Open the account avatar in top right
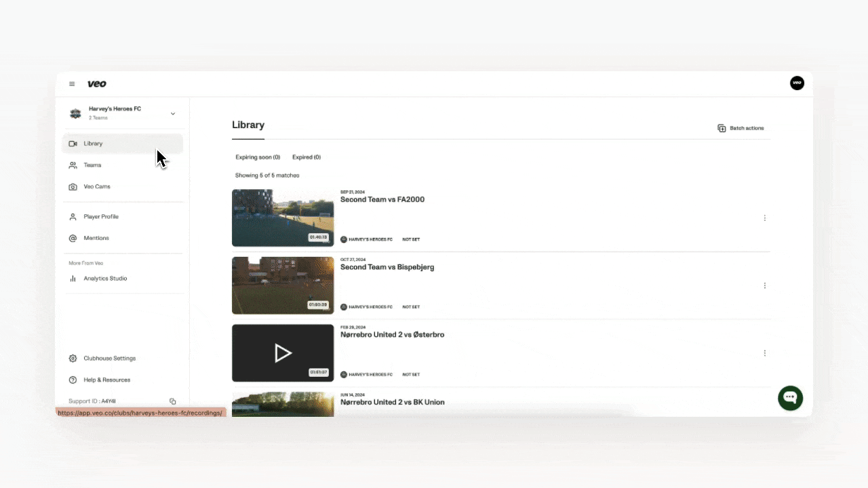The image size is (868, 488). pyautogui.click(x=797, y=83)
